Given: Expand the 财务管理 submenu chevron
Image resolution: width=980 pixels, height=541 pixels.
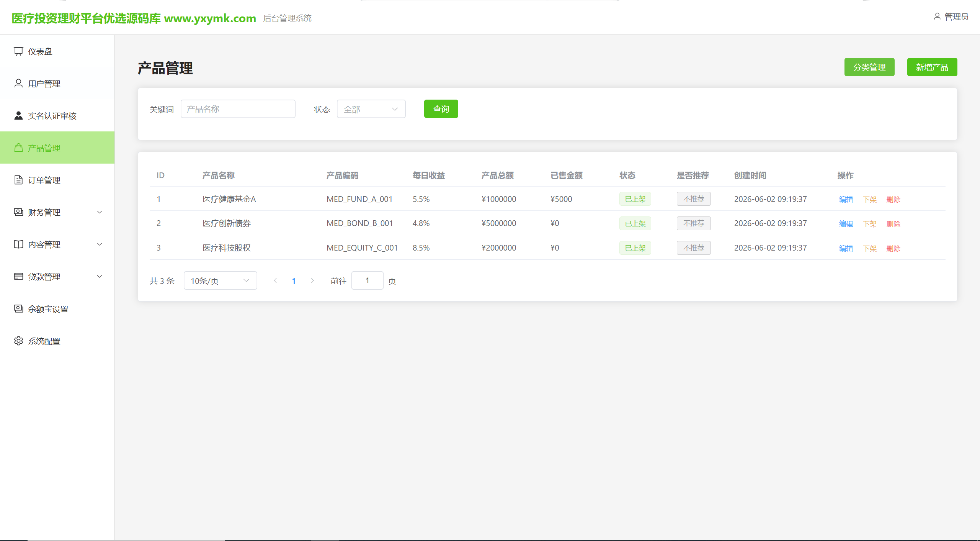Looking at the screenshot, I should [100, 212].
